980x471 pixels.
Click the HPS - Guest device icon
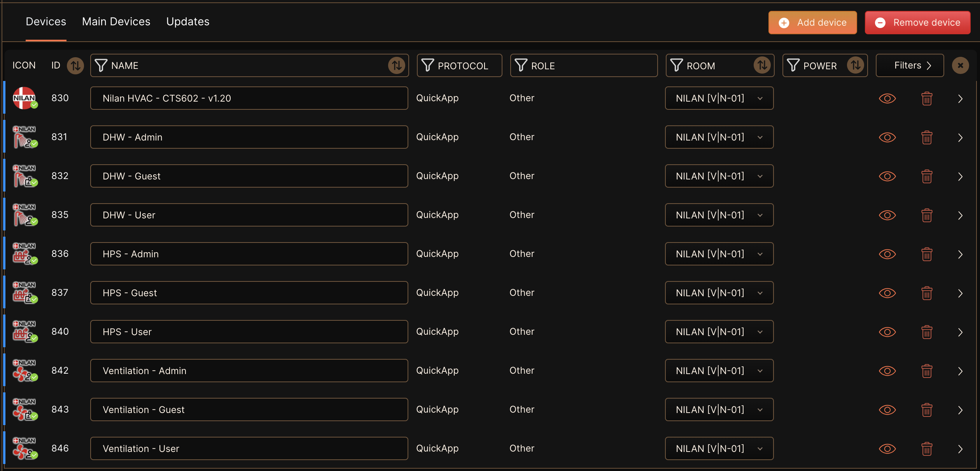[x=25, y=293]
